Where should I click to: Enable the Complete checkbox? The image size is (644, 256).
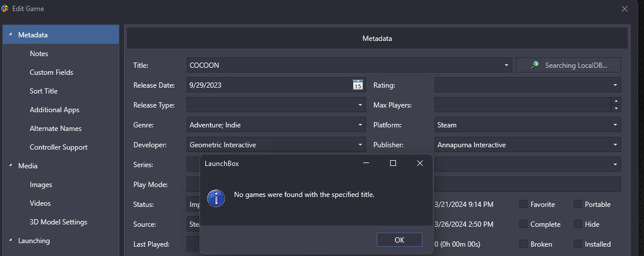coord(524,224)
